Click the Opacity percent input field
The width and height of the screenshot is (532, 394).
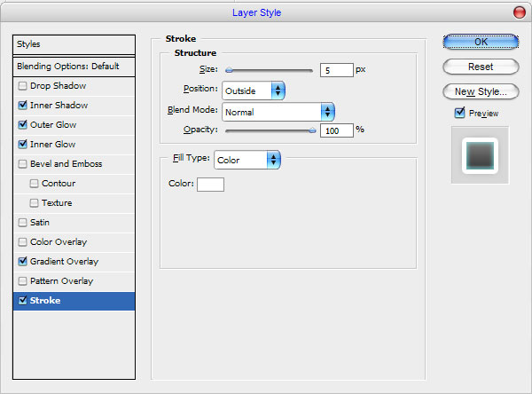click(x=337, y=130)
